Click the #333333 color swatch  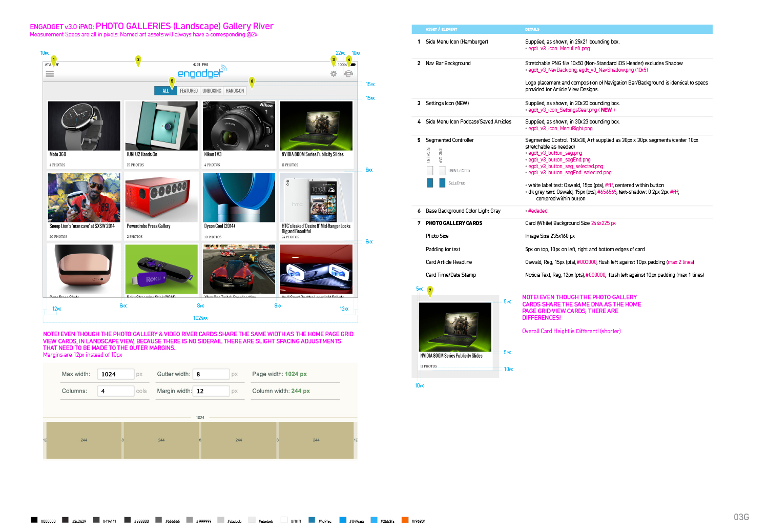tap(128, 520)
